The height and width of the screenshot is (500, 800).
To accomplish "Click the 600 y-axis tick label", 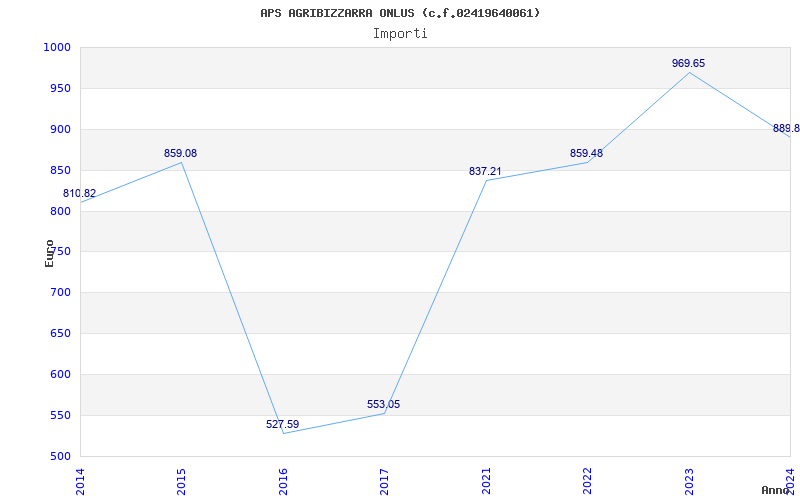I will (x=60, y=374).
